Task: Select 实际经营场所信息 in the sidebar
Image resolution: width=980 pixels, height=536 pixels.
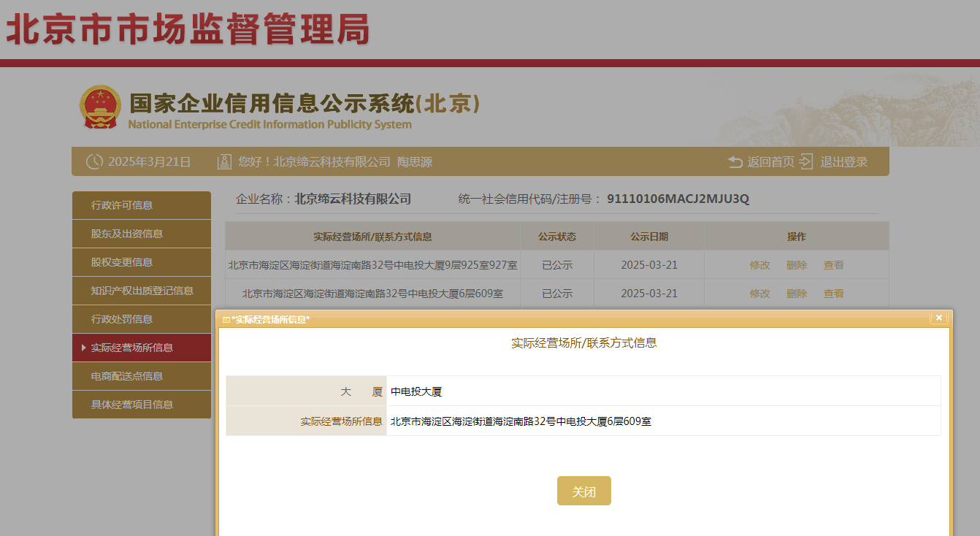Action: coord(142,348)
